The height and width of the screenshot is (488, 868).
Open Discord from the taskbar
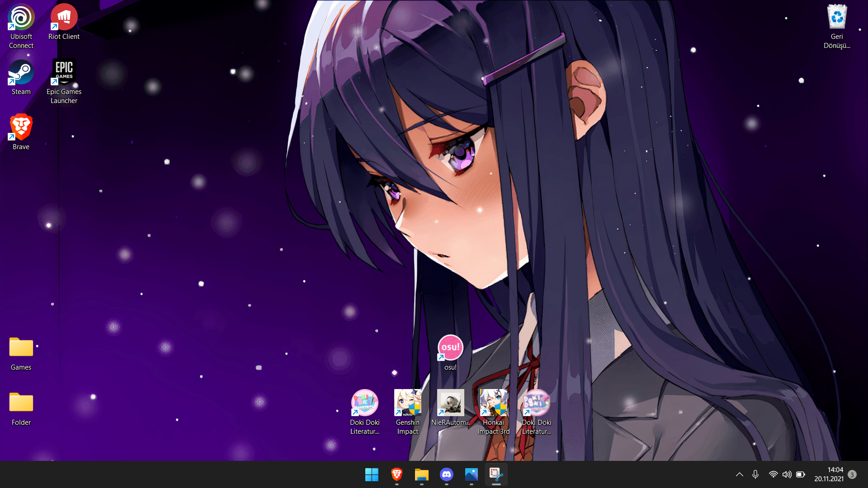[446, 474]
